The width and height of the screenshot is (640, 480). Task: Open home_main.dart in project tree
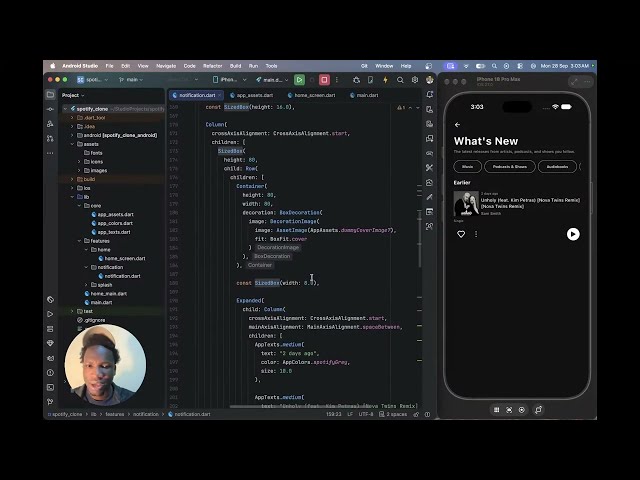[x=106, y=294]
